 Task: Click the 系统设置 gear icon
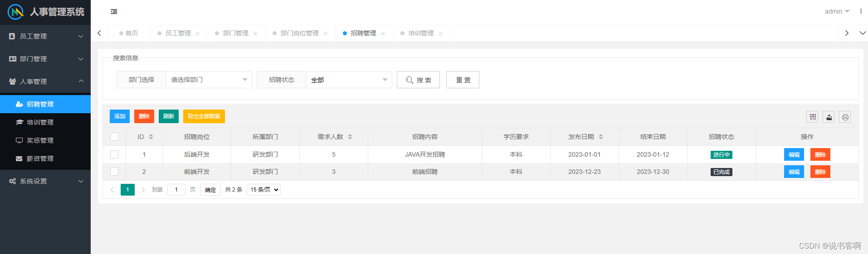pos(13,181)
